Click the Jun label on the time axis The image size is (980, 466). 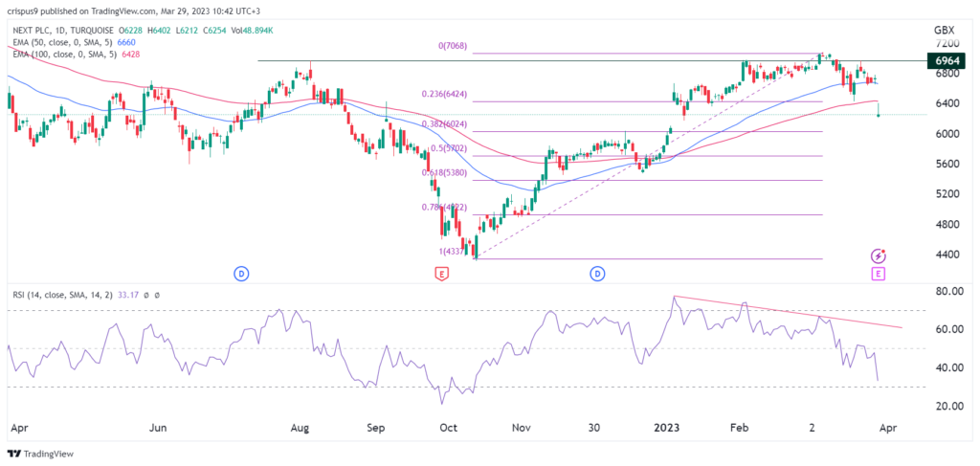[x=160, y=429]
